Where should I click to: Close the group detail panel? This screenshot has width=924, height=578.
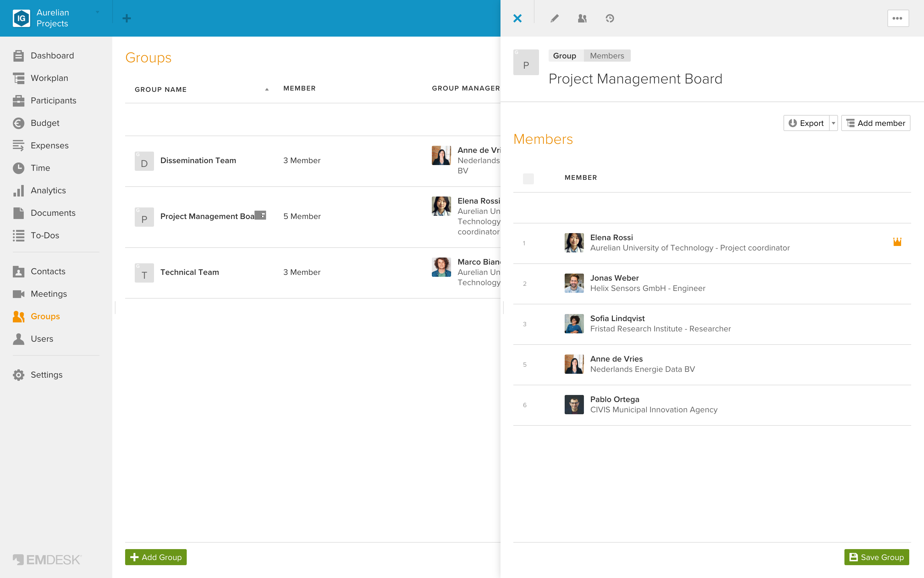click(x=518, y=18)
